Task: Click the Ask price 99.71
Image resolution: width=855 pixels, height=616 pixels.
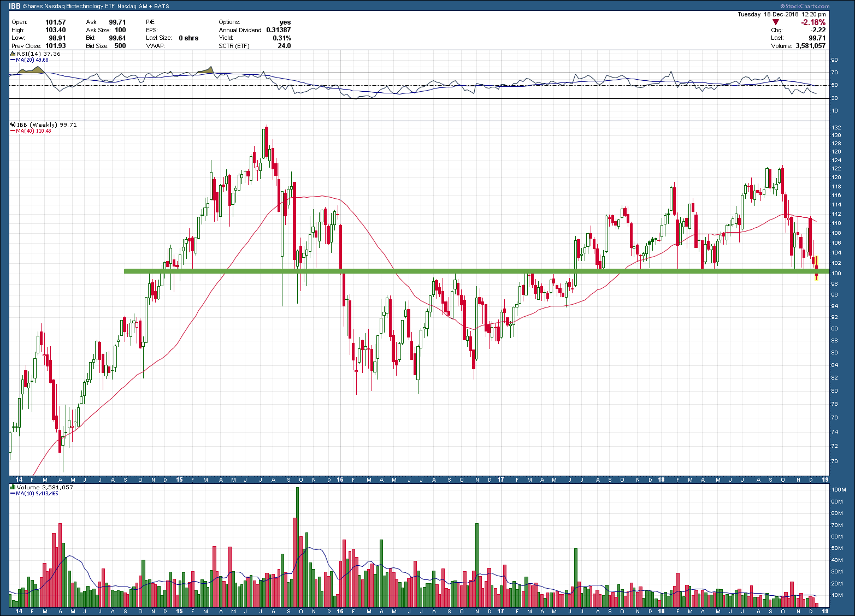Action: click(x=117, y=22)
